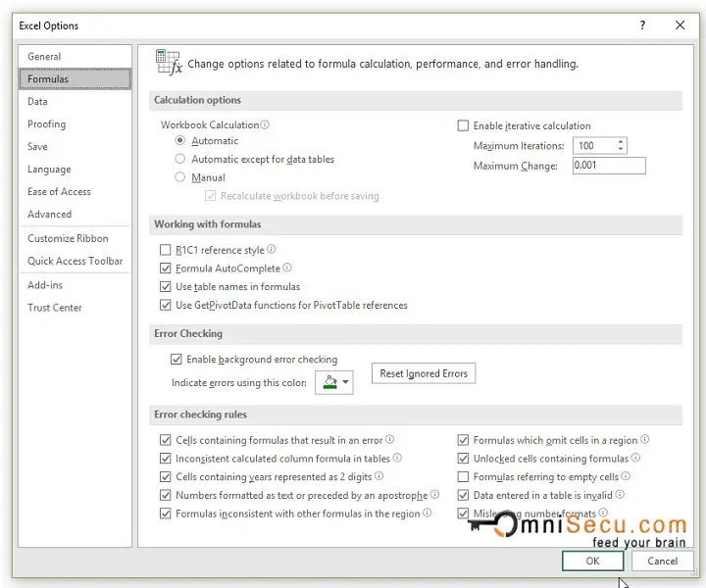Click the Maximum Change input field
The image size is (706, 588).
(609, 165)
